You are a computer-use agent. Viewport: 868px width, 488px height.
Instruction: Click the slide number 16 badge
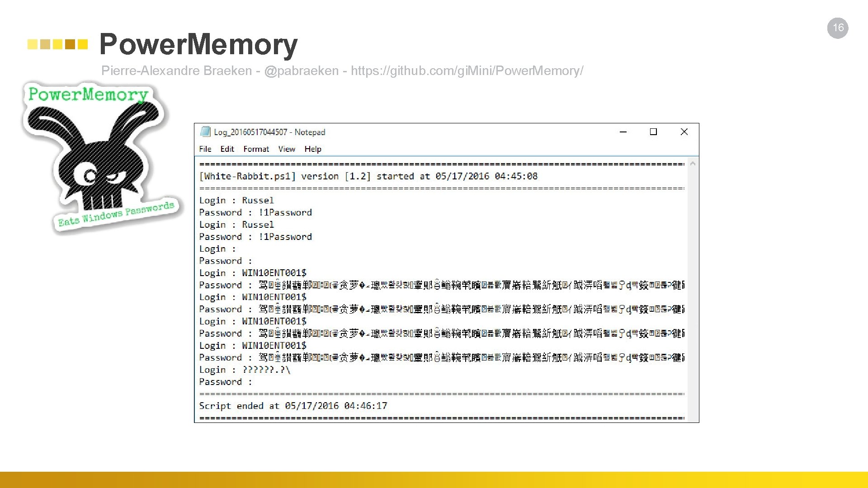click(x=838, y=28)
